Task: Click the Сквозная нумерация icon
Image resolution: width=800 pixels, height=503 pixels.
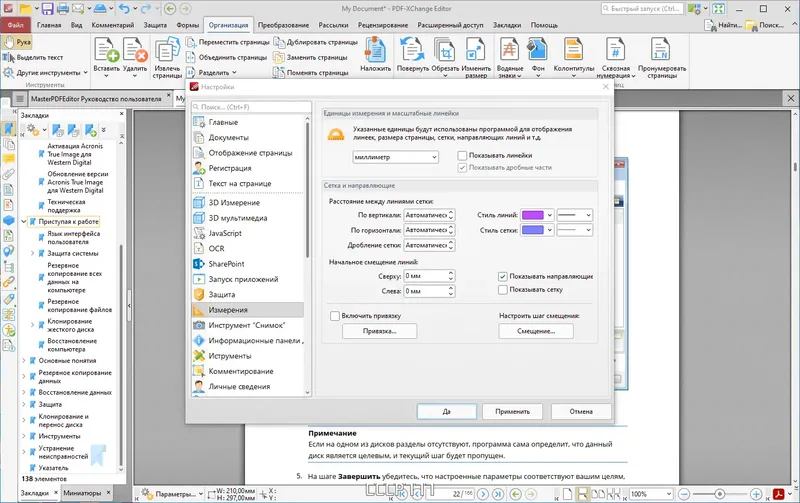Action: click(615, 50)
